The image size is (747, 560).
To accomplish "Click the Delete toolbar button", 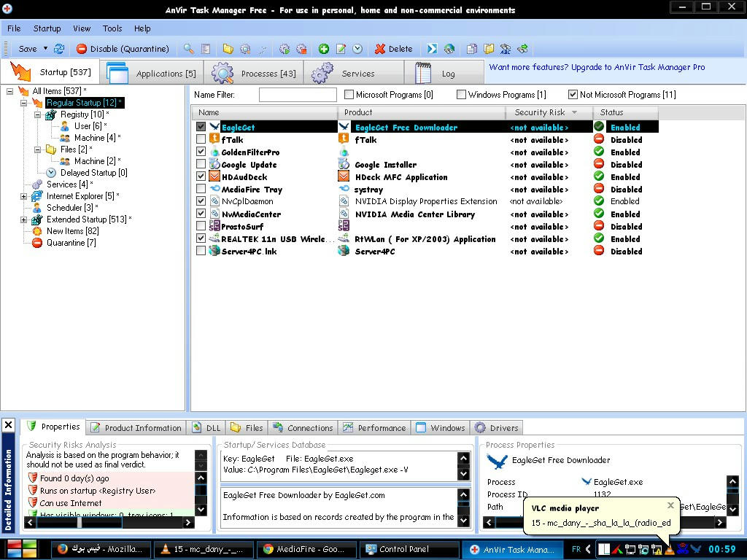I will [393, 49].
